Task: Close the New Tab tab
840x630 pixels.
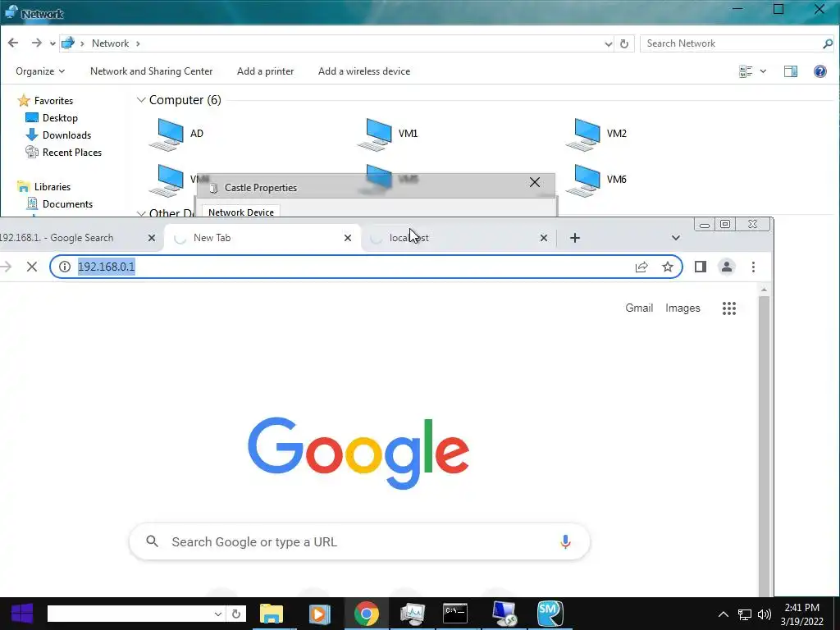Action: [348, 238]
